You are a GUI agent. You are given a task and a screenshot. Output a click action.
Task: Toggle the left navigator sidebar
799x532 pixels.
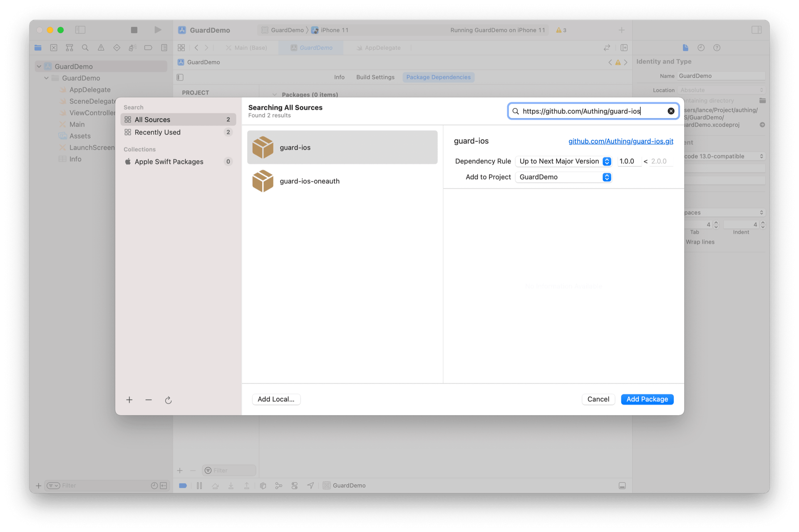pyautogui.click(x=80, y=30)
